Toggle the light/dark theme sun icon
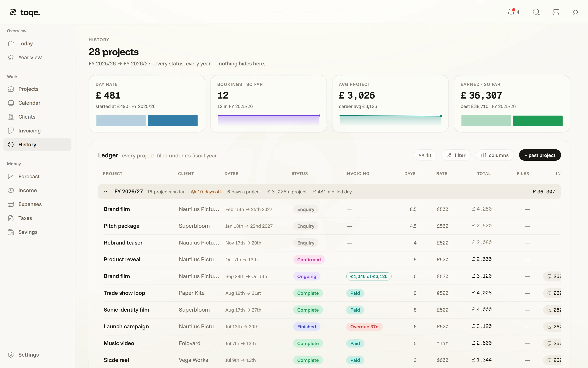Image resolution: width=588 pixels, height=368 pixels. 575,12
